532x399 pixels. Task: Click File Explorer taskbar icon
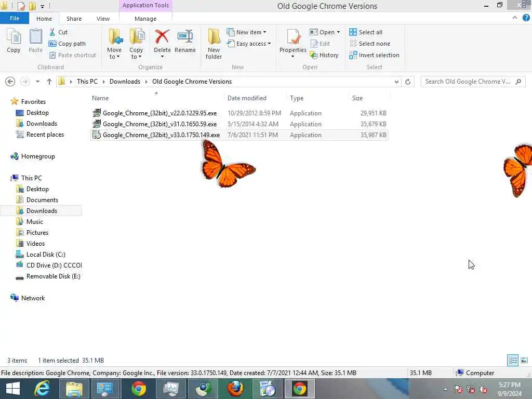pyautogui.click(x=74, y=389)
